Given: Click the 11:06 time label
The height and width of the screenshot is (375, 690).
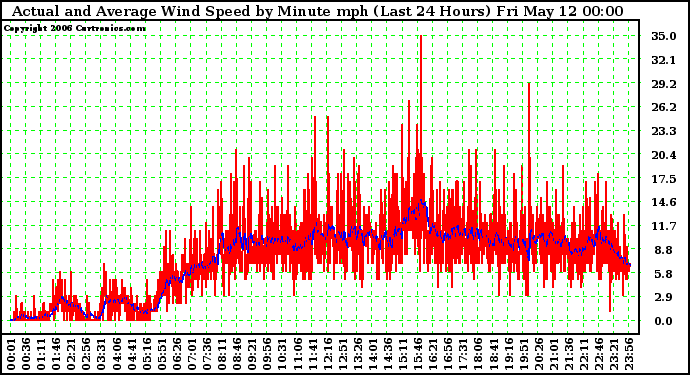Looking at the screenshot, I should point(297,354).
